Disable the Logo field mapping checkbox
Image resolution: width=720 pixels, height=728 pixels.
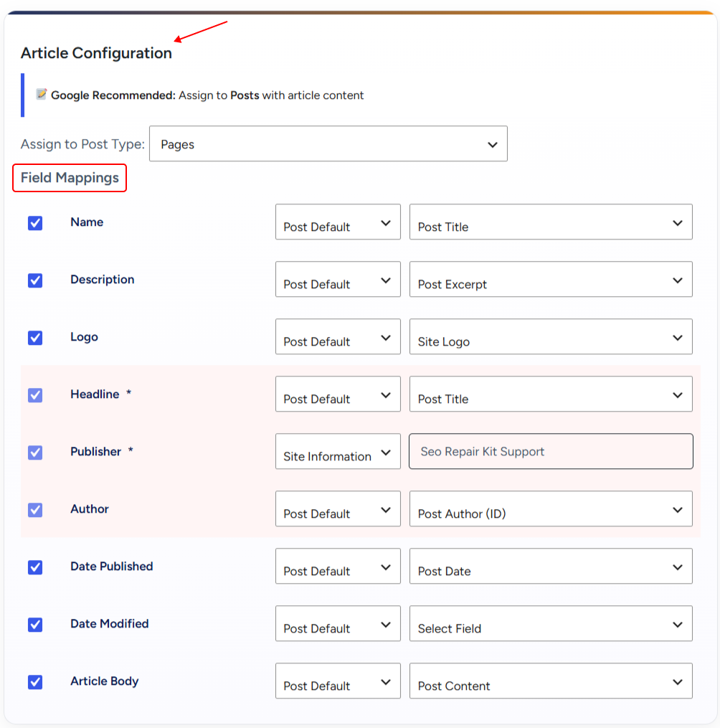tap(35, 338)
